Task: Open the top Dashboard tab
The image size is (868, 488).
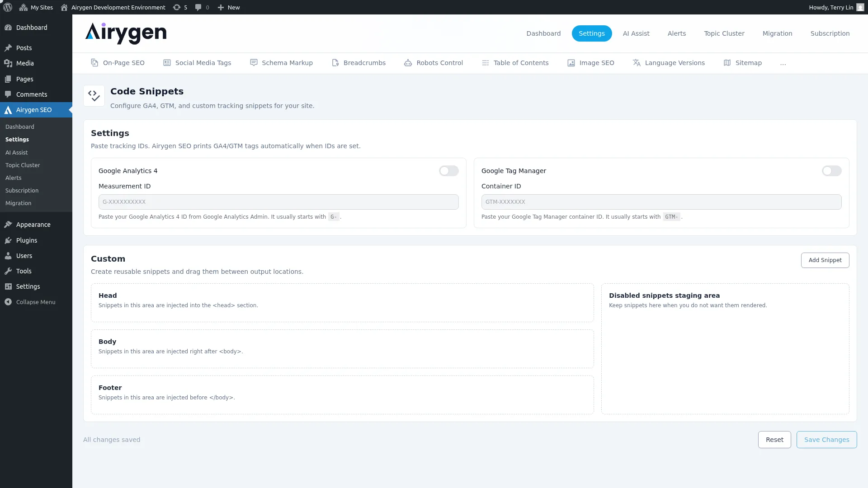Action: (543, 33)
